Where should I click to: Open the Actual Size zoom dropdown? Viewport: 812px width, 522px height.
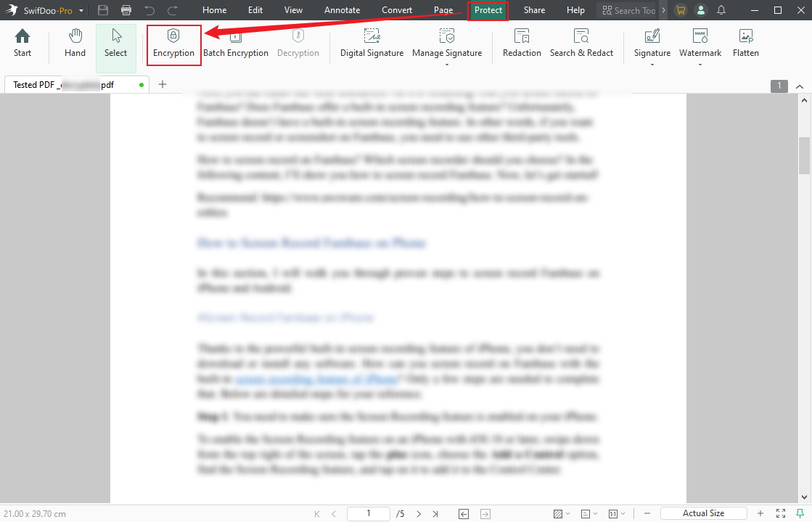click(x=703, y=513)
